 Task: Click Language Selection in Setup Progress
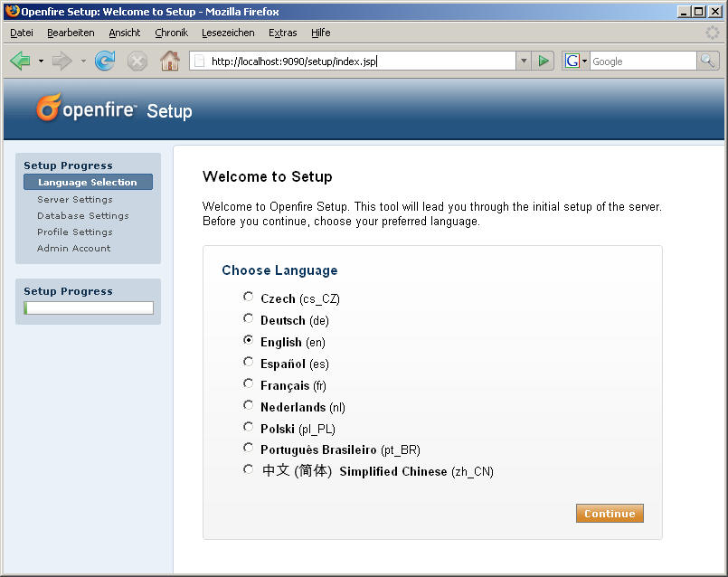88,183
